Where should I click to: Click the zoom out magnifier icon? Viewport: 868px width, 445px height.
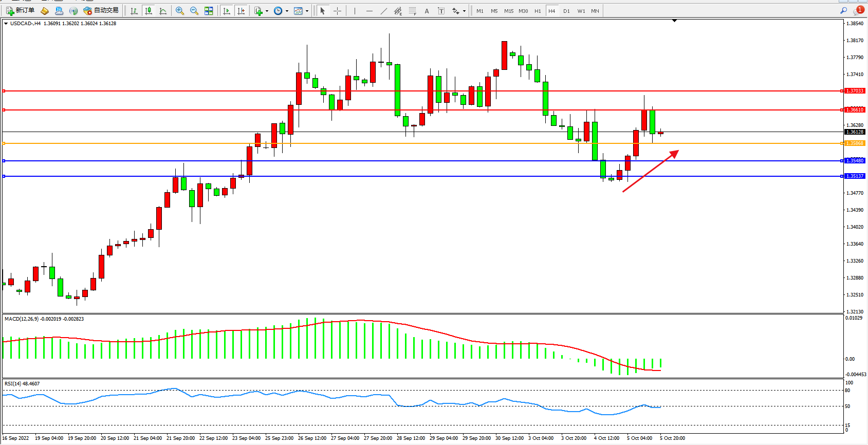194,11
